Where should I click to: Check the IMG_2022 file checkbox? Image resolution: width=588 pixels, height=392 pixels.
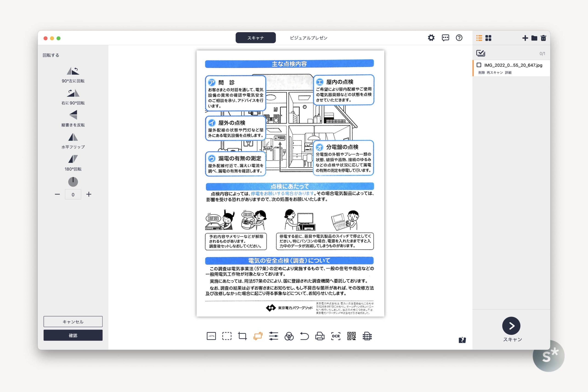click(x=479, y=65)
